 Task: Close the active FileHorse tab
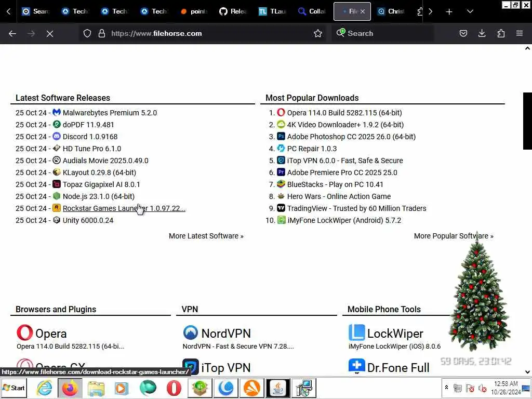(363, 11)
